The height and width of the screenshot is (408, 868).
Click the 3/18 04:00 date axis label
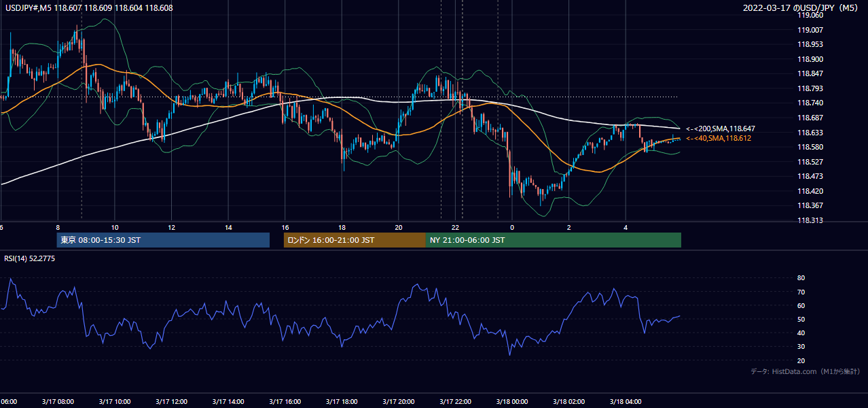(626, 401)
